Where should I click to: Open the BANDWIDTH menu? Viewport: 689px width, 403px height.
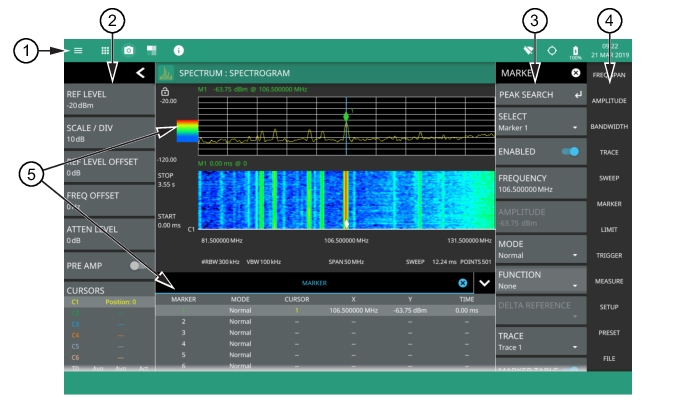[x=609, y=127]
